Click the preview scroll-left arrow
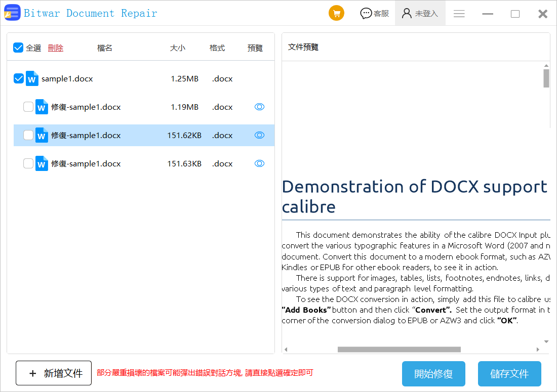The image size is (557, 392). click(286, 350)
